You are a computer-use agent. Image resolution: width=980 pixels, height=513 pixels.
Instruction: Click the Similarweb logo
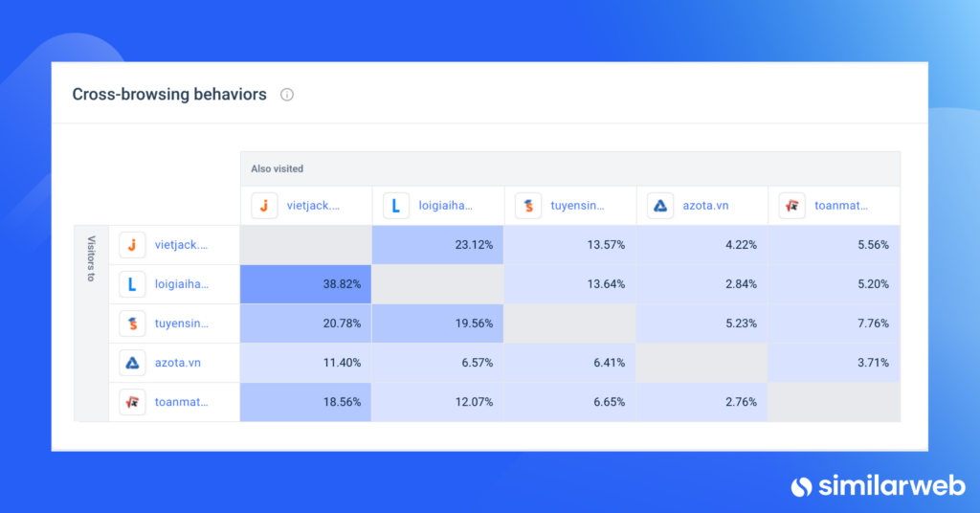(x=879, y=485)
